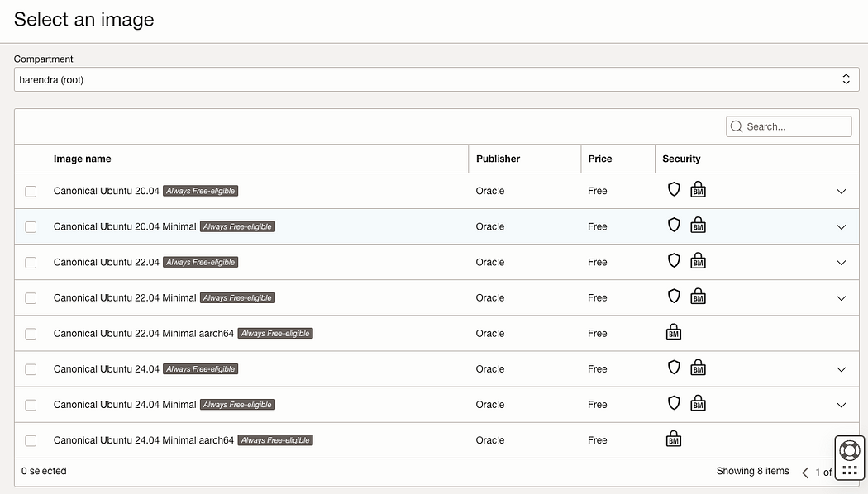Click BM lock icon for Ubuntu 20.04 Minimal
This screenshot has width=868, height=494.
tap(698, 226)
